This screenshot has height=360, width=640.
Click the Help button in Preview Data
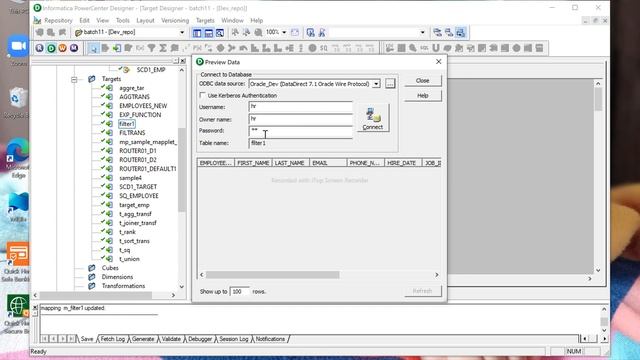[422, 96]
